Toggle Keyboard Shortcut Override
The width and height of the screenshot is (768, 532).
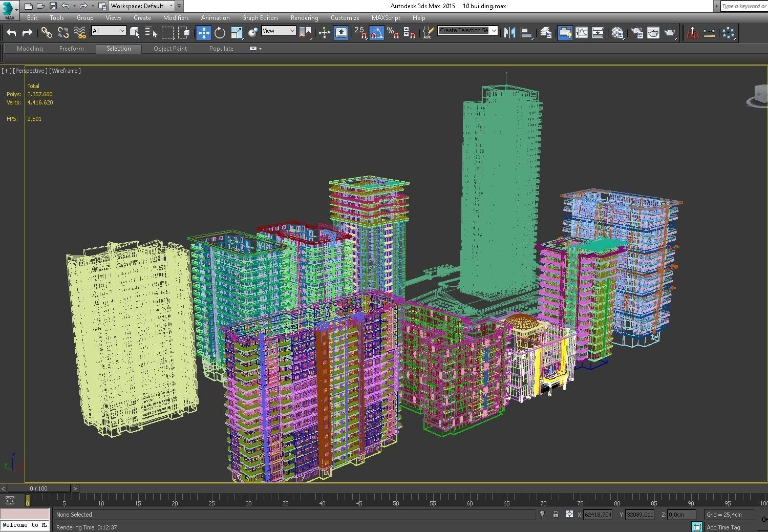click(341, 33)
